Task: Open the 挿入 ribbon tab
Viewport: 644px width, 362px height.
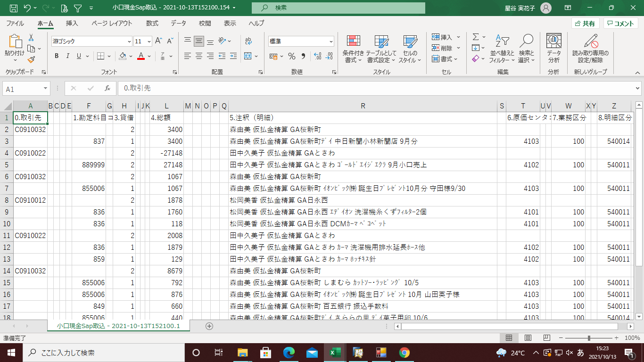Action: [72, 23]
